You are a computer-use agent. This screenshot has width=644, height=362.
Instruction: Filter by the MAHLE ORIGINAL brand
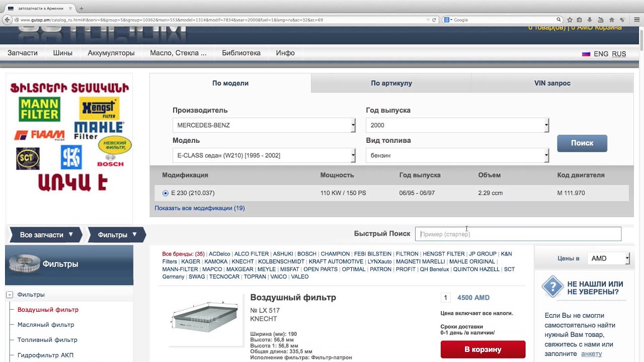(472, 261)
